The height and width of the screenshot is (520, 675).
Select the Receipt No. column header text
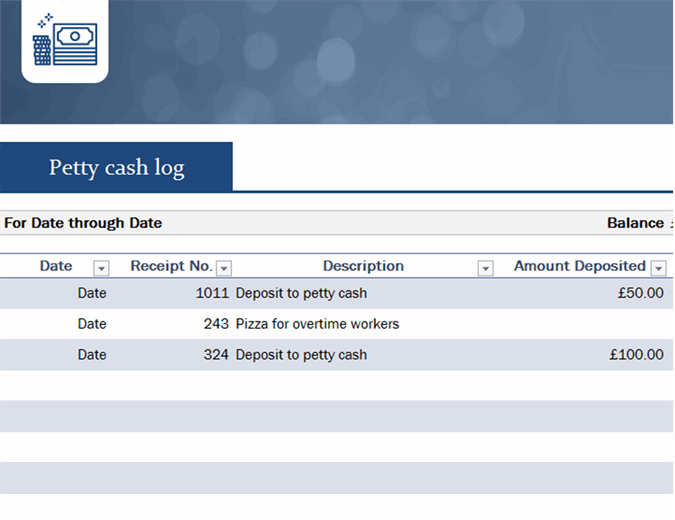coord(171,266)
